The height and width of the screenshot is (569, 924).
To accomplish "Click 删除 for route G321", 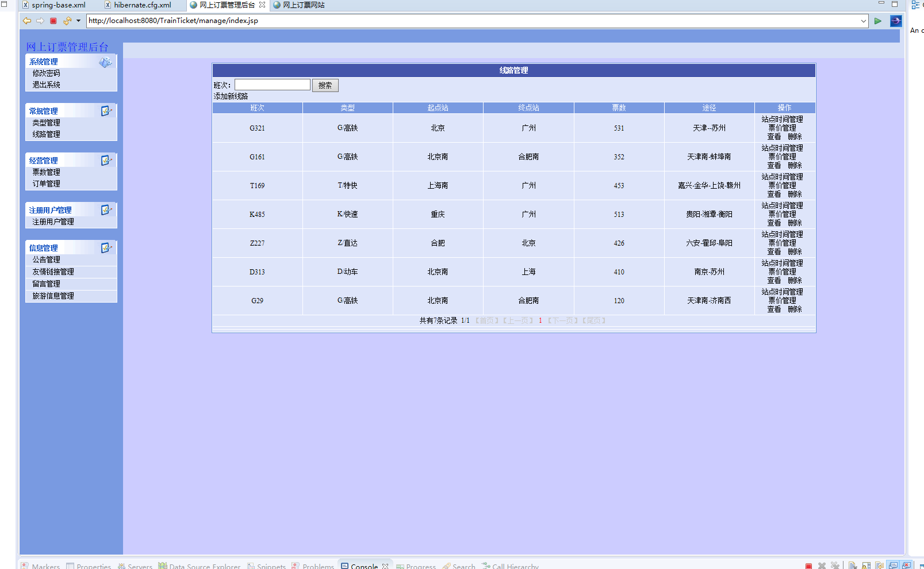I will (x=795, y=136).
